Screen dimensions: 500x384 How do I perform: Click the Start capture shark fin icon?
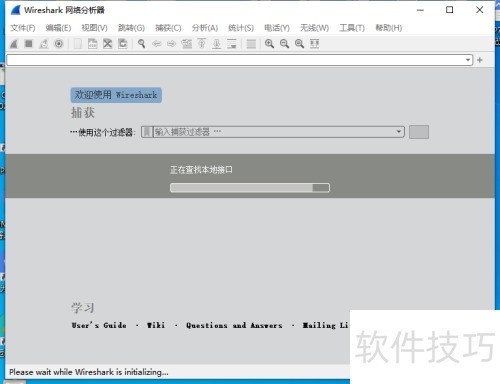[x=14, y=44]
